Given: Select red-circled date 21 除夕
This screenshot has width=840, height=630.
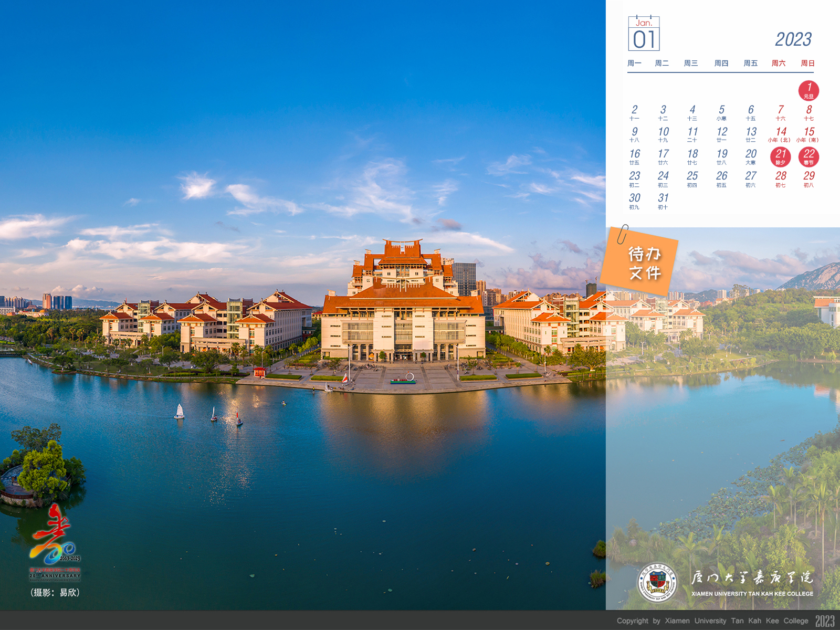Looking at the screenshot, I should (780, 156).
